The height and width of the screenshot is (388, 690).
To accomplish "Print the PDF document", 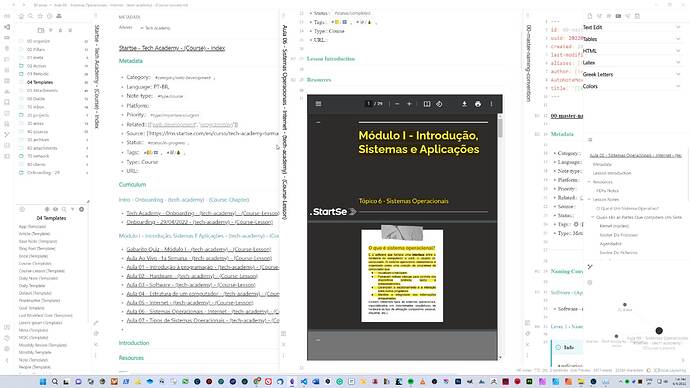I will point(478,104).
